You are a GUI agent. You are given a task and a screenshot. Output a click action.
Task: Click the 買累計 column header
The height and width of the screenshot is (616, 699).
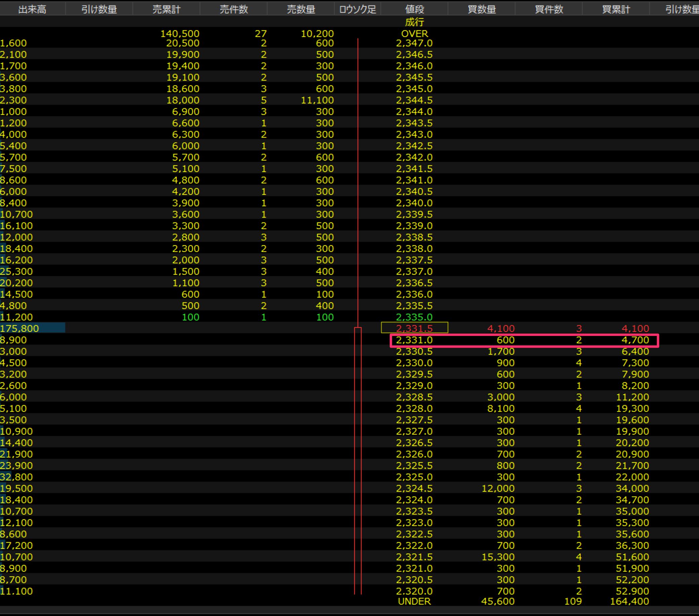pos(616,9)
